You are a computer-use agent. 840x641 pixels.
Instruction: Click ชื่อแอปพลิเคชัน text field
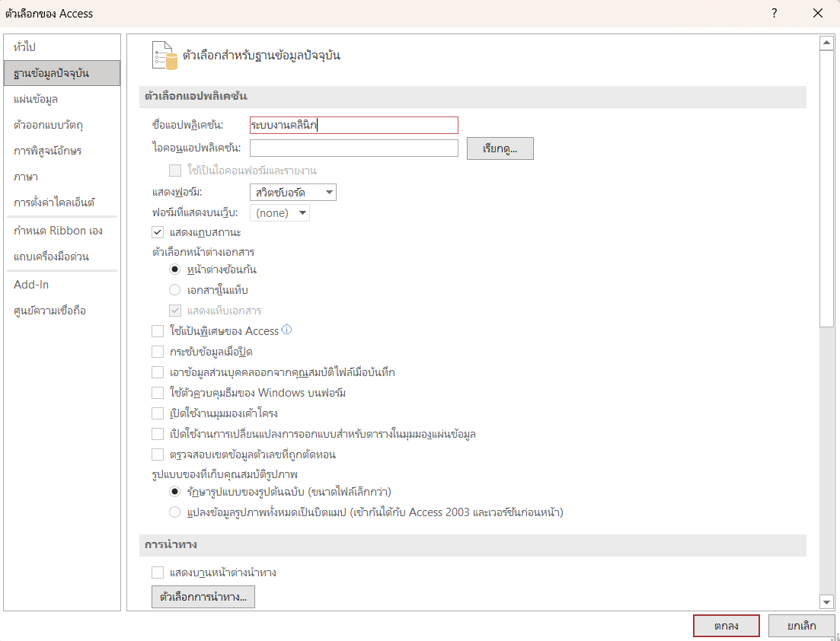(353, 126)
